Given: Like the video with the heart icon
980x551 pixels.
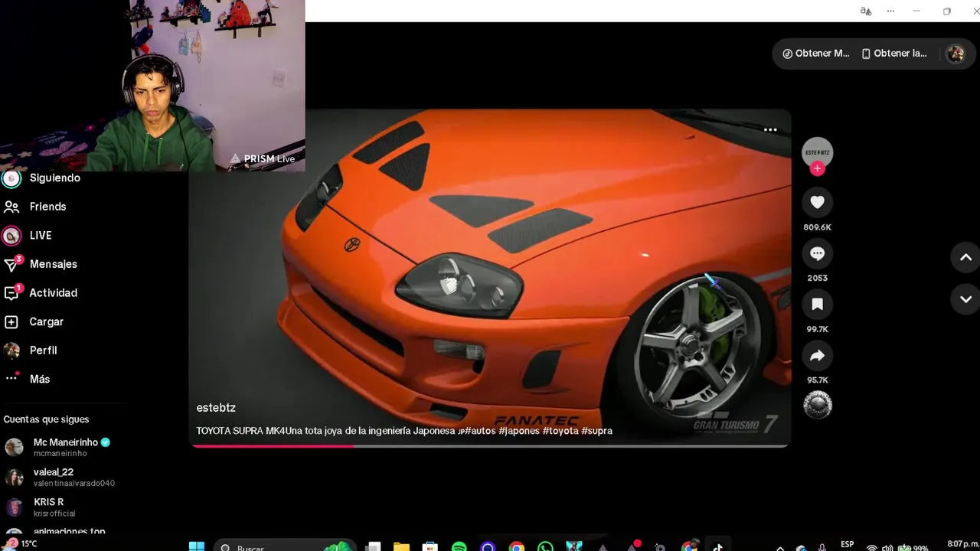Looking at the screenshot, I should [x=817, y=202].
